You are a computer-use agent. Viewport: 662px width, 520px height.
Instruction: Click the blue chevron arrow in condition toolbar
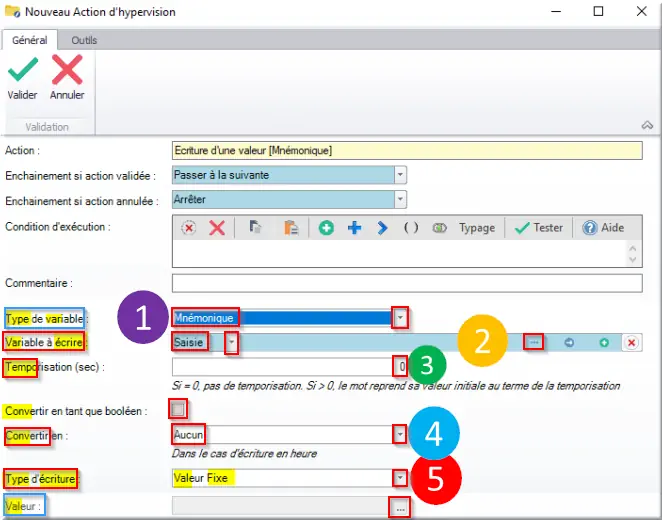coord(382,228)
